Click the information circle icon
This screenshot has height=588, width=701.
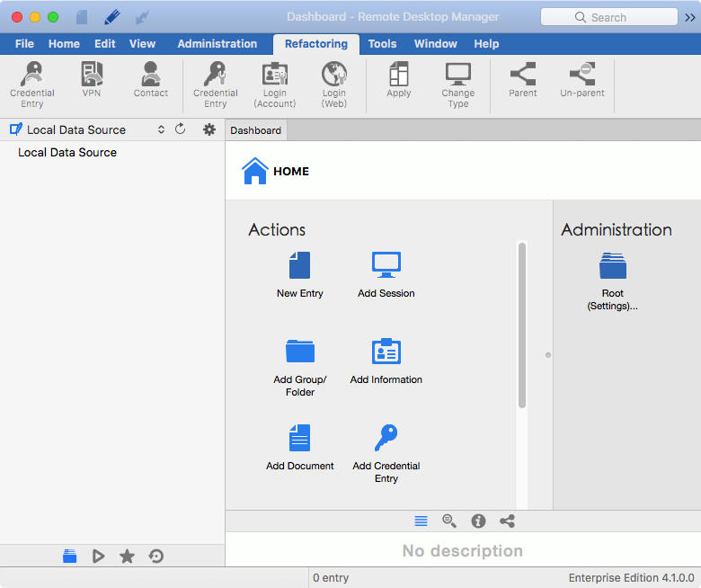pyautogui.click(x=478, y=521)
